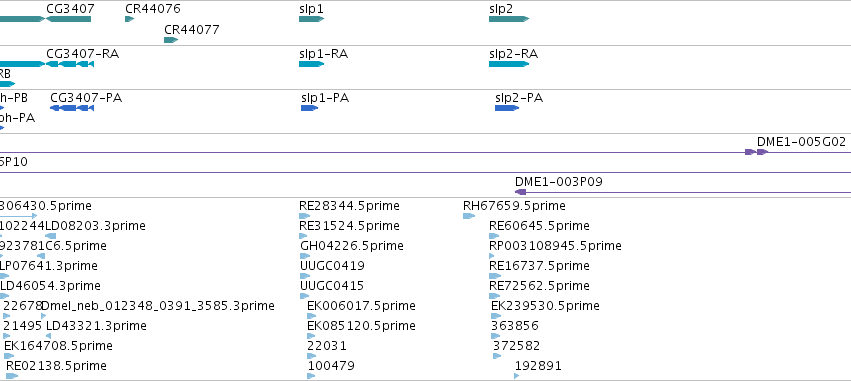Click the DME1-005G02 feature marker
The width and height of the screenshot is (851, 381).
pos(756,152)
